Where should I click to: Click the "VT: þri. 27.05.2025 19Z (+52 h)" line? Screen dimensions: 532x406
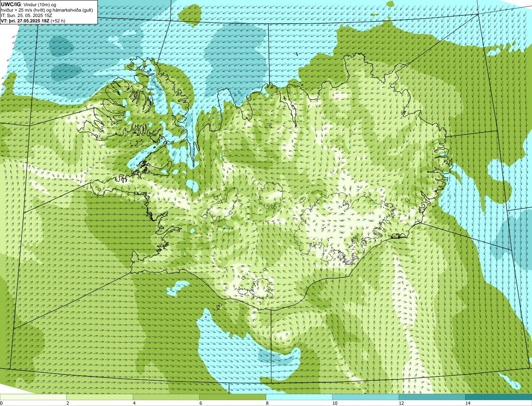[x=33, y=21]
